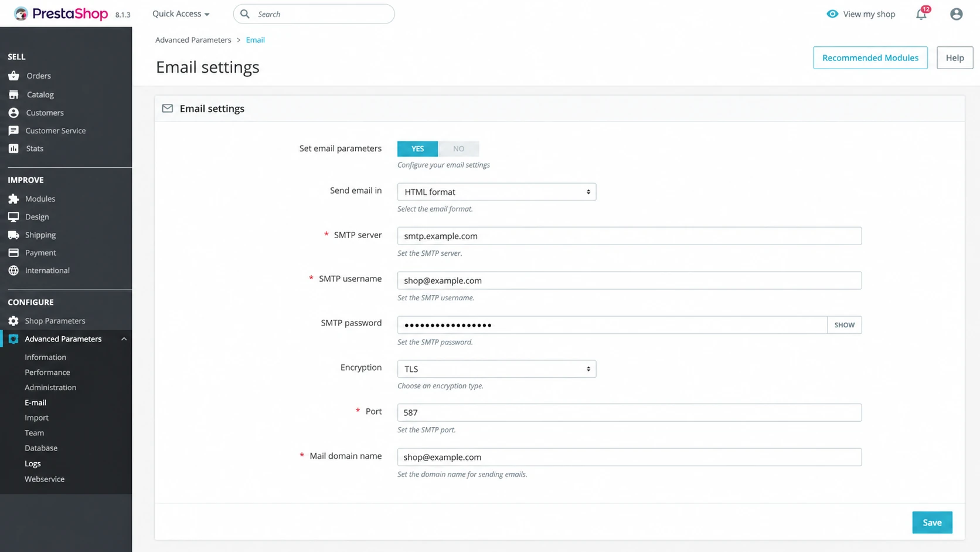Select the E-mail submenu item
The image size is (980, 552).
point(35,403)
